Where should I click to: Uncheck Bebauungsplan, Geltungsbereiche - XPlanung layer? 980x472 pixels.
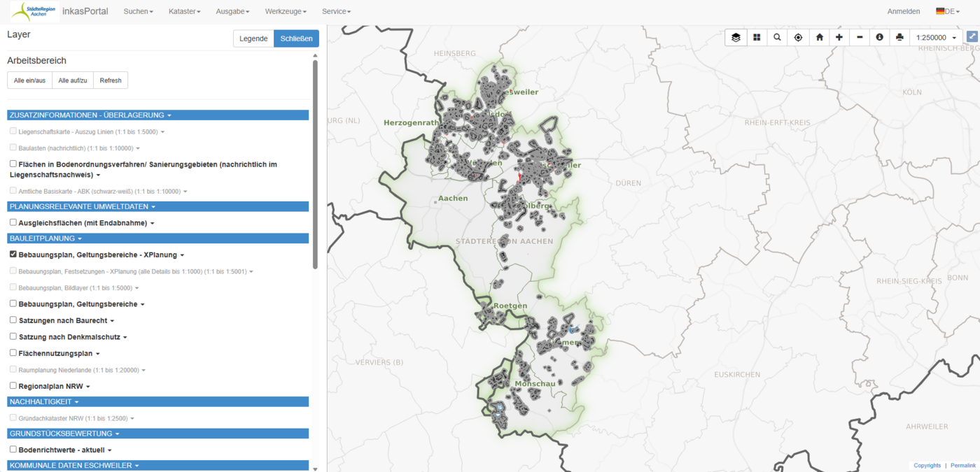[12, 254]
